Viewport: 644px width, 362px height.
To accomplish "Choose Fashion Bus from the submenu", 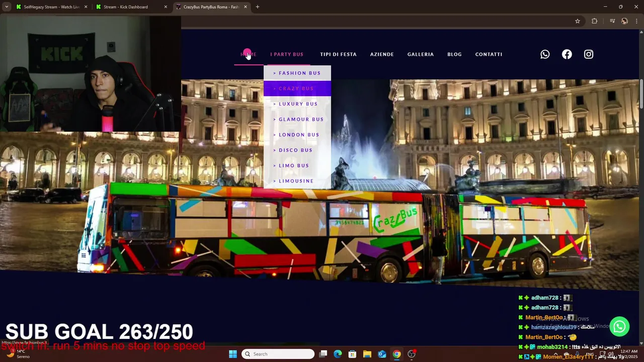I will coord(297,73).
